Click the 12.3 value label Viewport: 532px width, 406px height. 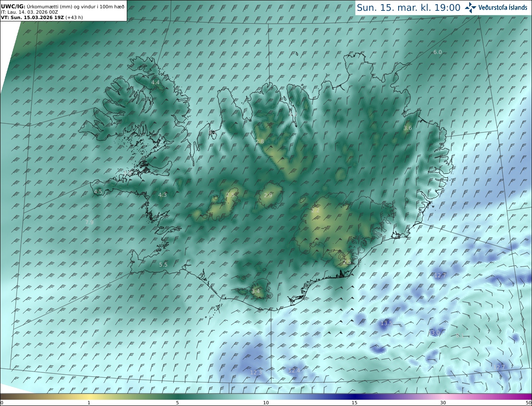coord(256,373)
